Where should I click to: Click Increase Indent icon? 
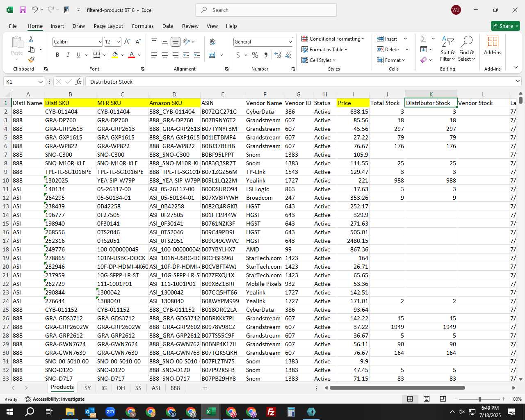pyautogui.click(x=197, y=55)
